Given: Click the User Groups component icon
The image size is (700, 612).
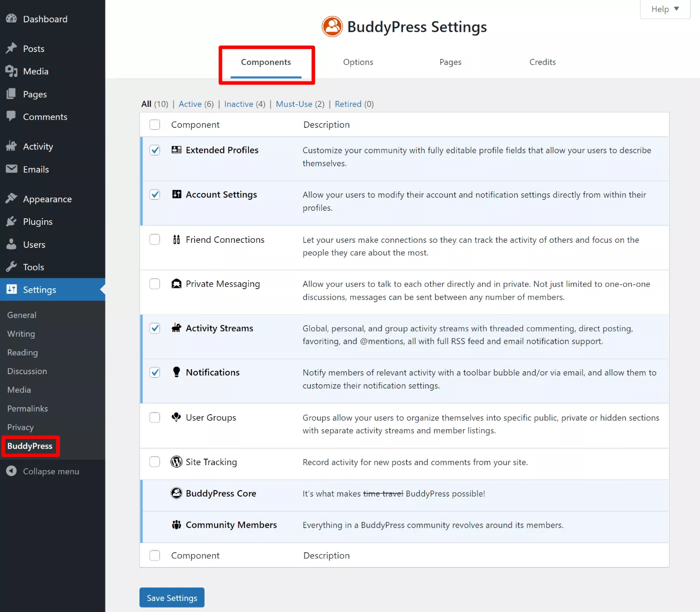Looking at the screenshot, I should (x=176, y=417).
